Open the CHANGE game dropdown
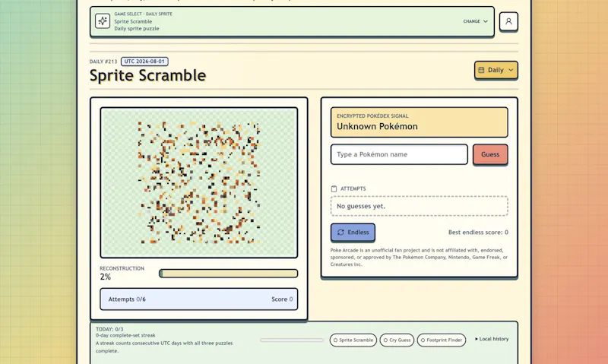 tap(476, 21)
